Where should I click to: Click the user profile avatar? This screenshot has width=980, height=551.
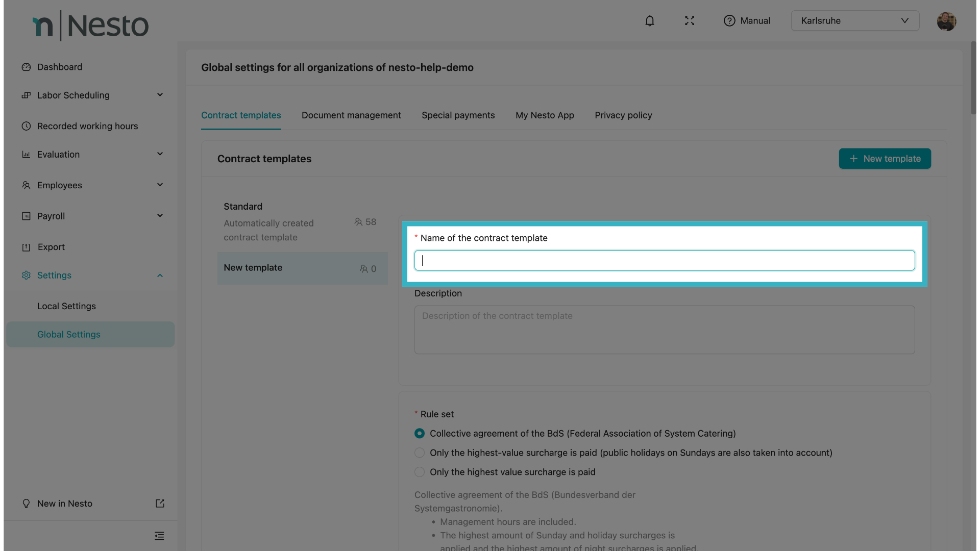click(946, 21)
